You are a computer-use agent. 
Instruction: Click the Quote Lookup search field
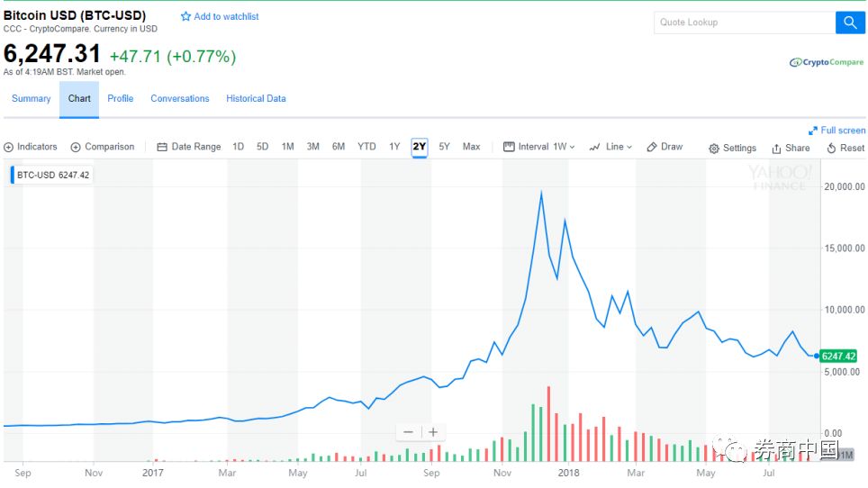pyautogui.click(x=745, y=23)
